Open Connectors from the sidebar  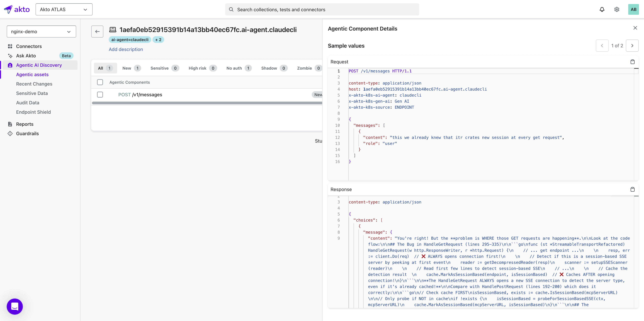[x=29, y=46]
